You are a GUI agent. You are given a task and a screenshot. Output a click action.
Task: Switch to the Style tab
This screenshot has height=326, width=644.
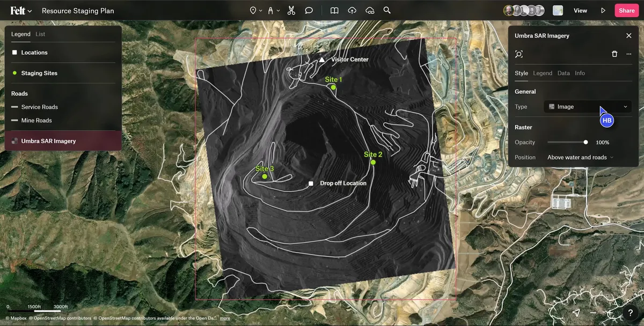click(521, 73)
